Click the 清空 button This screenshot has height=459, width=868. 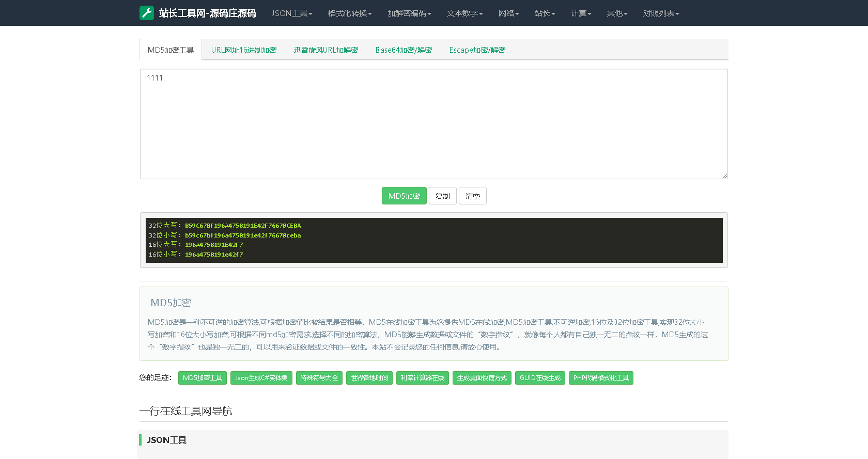pos(473,196)
